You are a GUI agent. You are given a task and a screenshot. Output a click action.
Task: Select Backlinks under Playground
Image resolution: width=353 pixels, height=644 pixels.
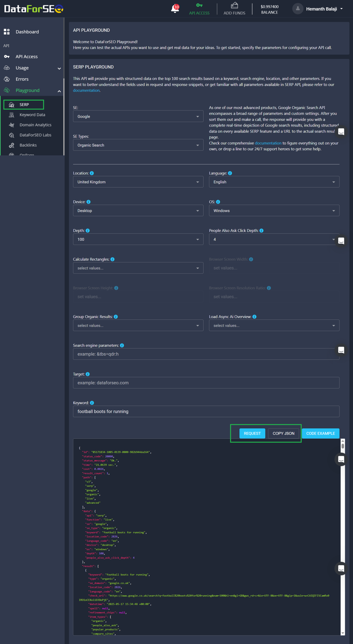pyautogui.click(x=28, y=145)
